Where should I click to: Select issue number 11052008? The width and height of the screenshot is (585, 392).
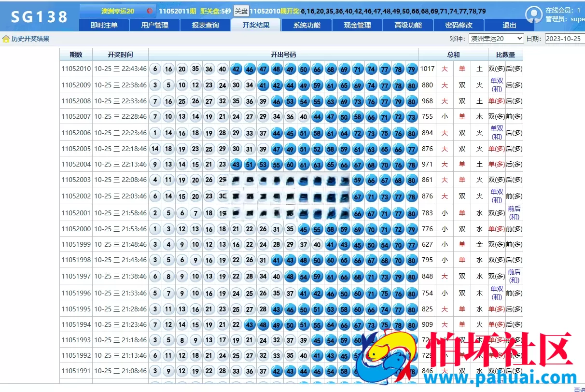coord(76,101)
